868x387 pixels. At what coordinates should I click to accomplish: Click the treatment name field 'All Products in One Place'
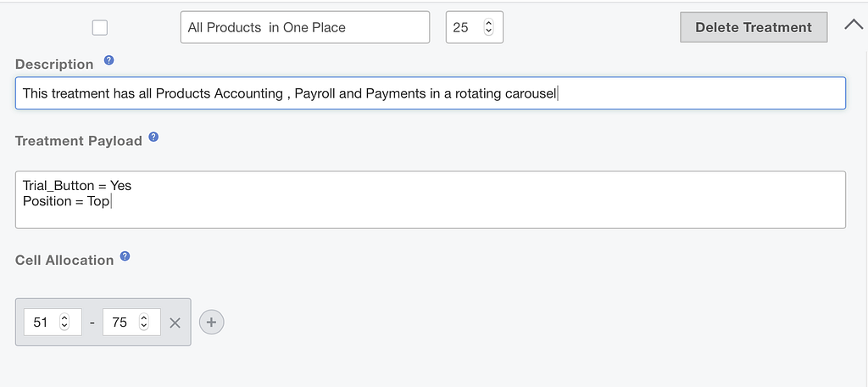[304, 27]
